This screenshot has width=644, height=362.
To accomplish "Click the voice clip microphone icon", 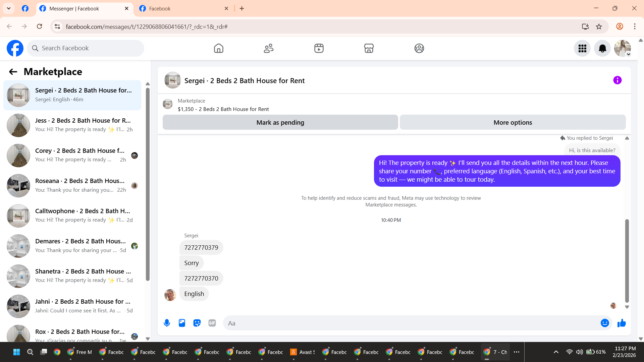I will 167,323.
